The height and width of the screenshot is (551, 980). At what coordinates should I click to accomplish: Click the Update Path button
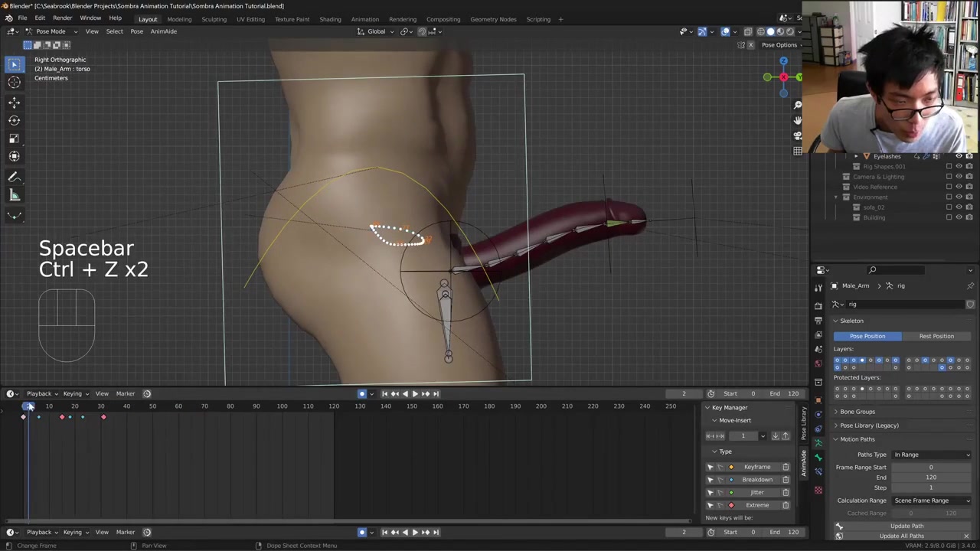pos(906,526)
